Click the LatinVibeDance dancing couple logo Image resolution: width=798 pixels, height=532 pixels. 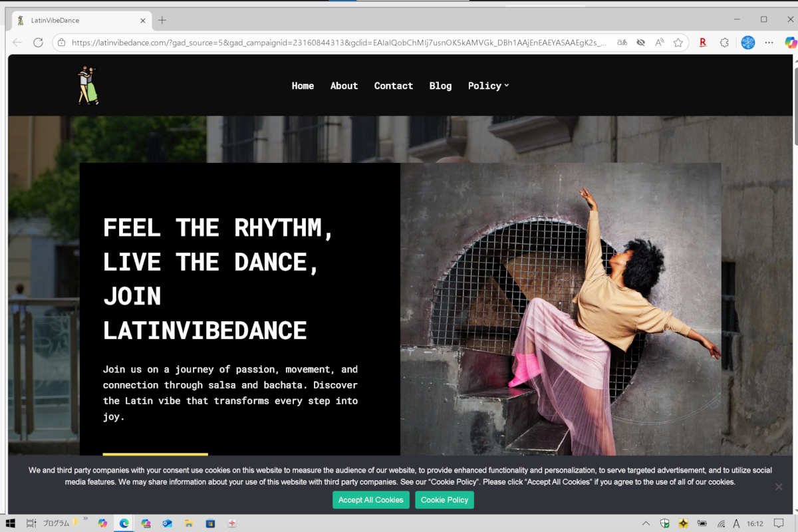[88, 85]
